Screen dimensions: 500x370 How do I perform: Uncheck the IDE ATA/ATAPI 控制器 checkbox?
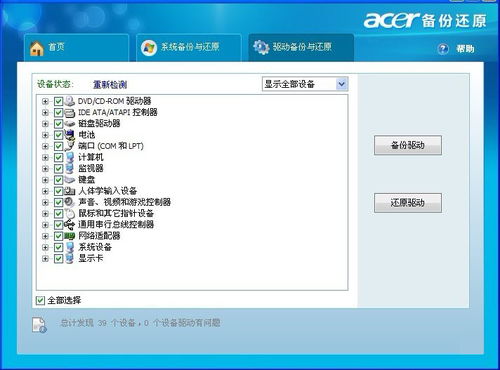(58, 112)
